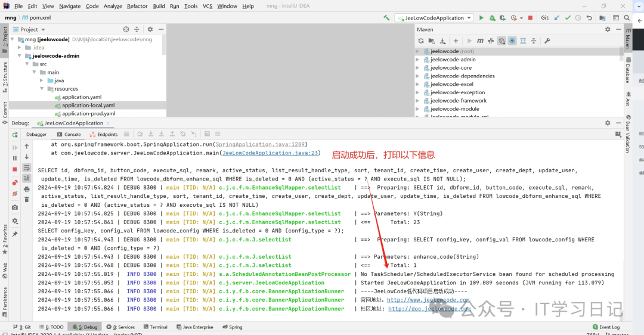This screenshot has width=644, height=335.
Task: Open the VCS menu
Action: click(208, 6)
